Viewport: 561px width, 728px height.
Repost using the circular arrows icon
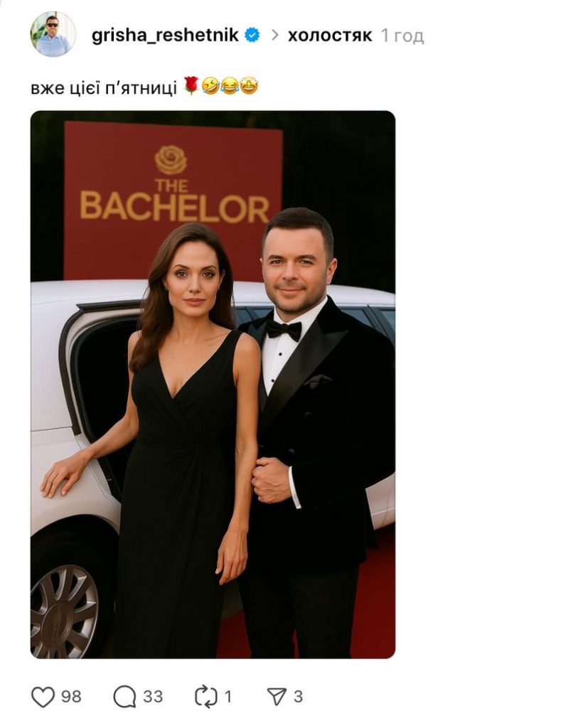pos(205,697)
